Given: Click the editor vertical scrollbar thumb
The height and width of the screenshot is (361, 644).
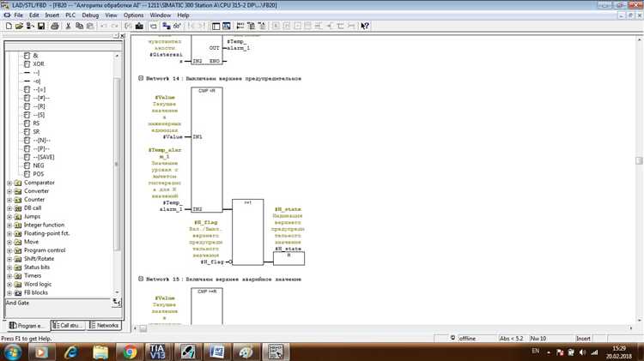Looking at the screenshot, I should click(639, 160).
